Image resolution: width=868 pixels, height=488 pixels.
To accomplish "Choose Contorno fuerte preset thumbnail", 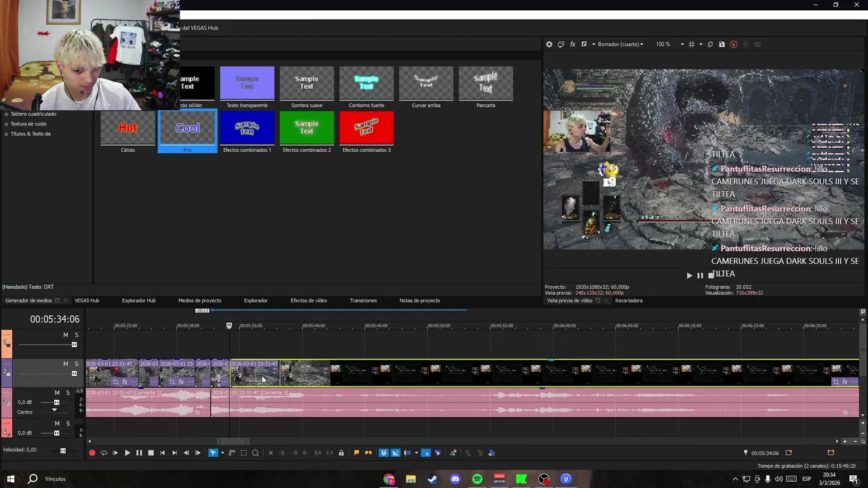I will (366, 83).
